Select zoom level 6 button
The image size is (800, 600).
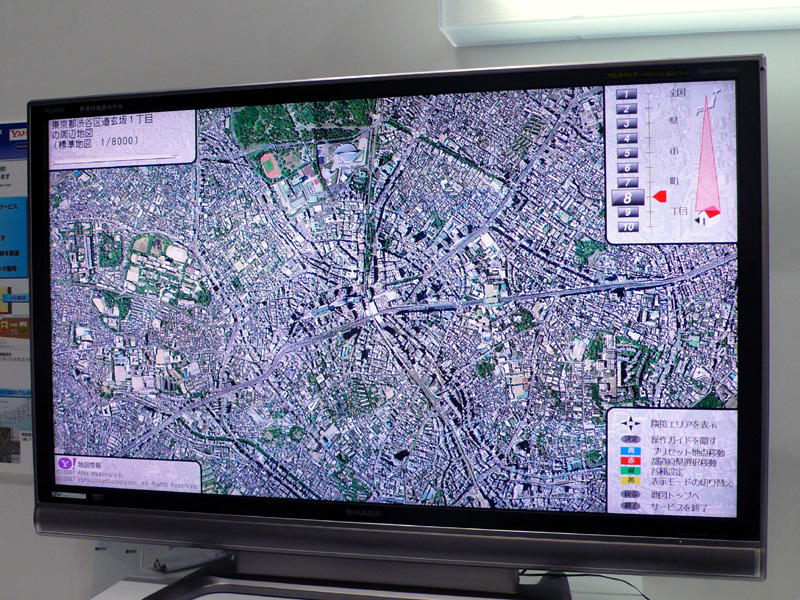pos(627,168)
